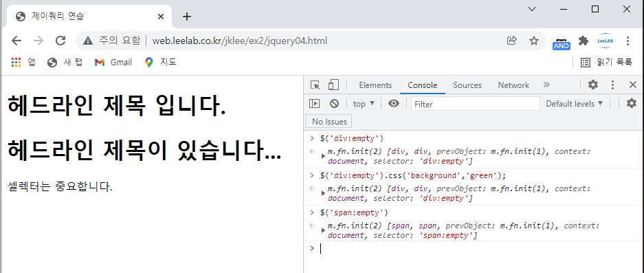Click the paragraph 셀렉터는 중요합니다.

click(60, 186)
